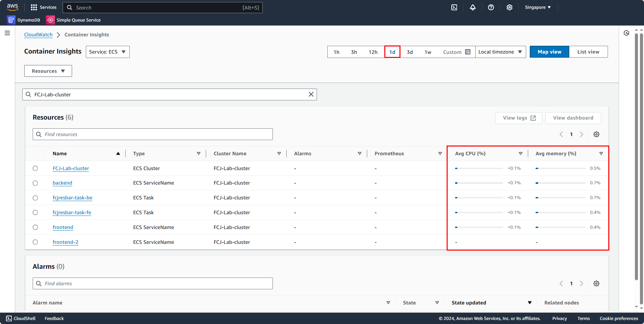Set time range to 1w
The width and height of the screenshot is (644, 324).
(428, 52)
